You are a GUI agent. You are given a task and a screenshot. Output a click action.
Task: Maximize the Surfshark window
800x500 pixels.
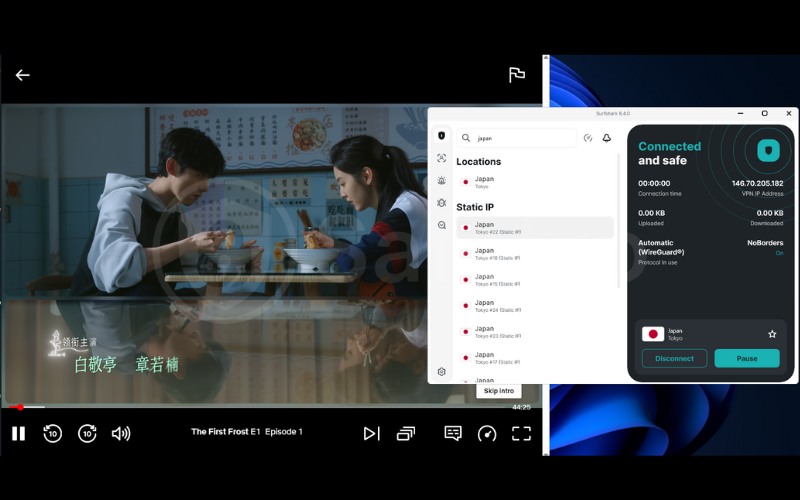pyautogui.click(x=764, y=113)
